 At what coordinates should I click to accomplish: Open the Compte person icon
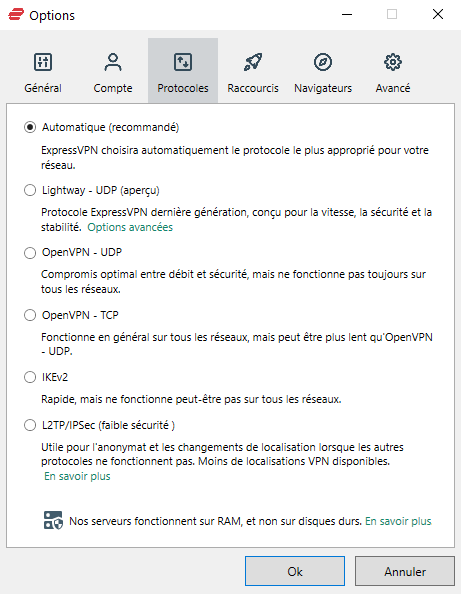tap(113, 62)
